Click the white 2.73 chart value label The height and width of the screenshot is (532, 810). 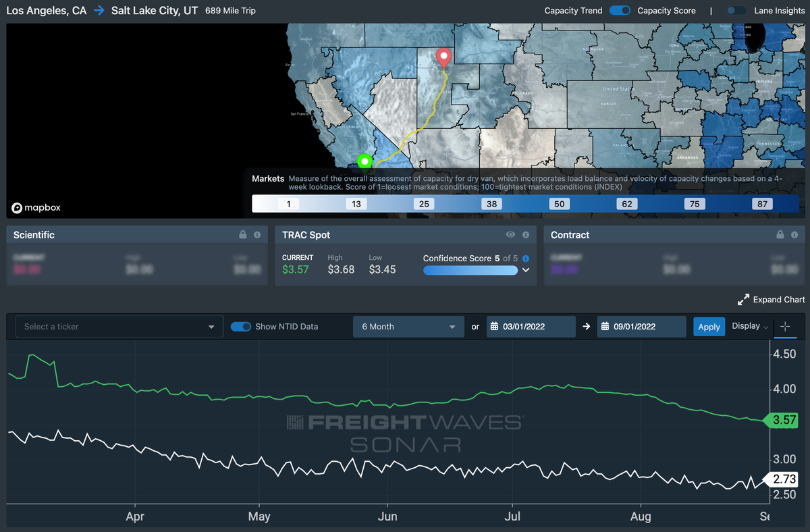coord(782,479)
